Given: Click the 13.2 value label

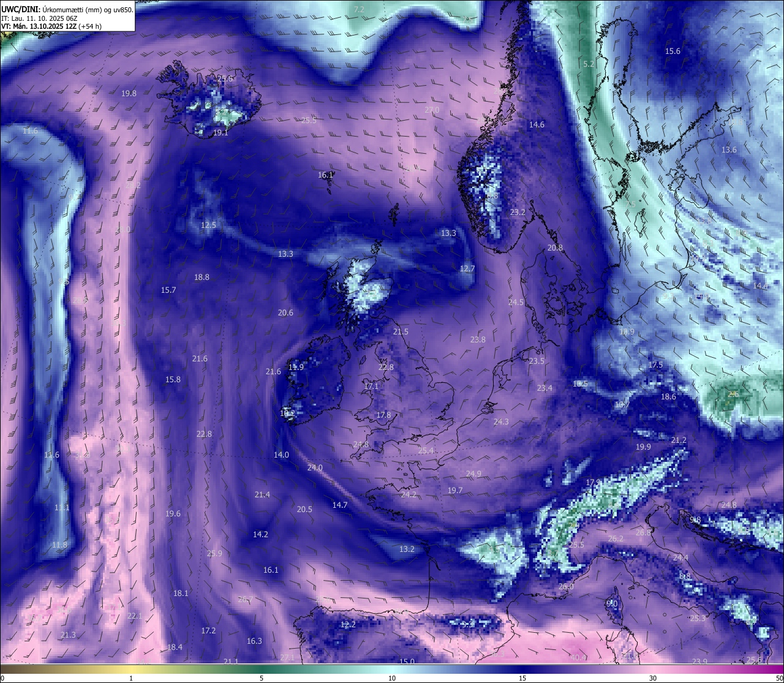Looking at the screenshot, I should 407,549.
